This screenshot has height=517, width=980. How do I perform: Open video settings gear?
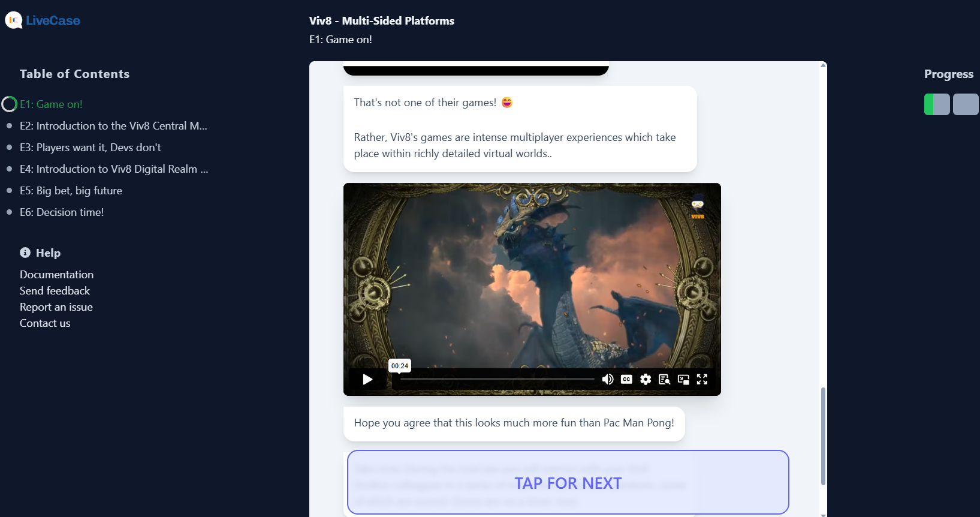click(x=646, y=379)
